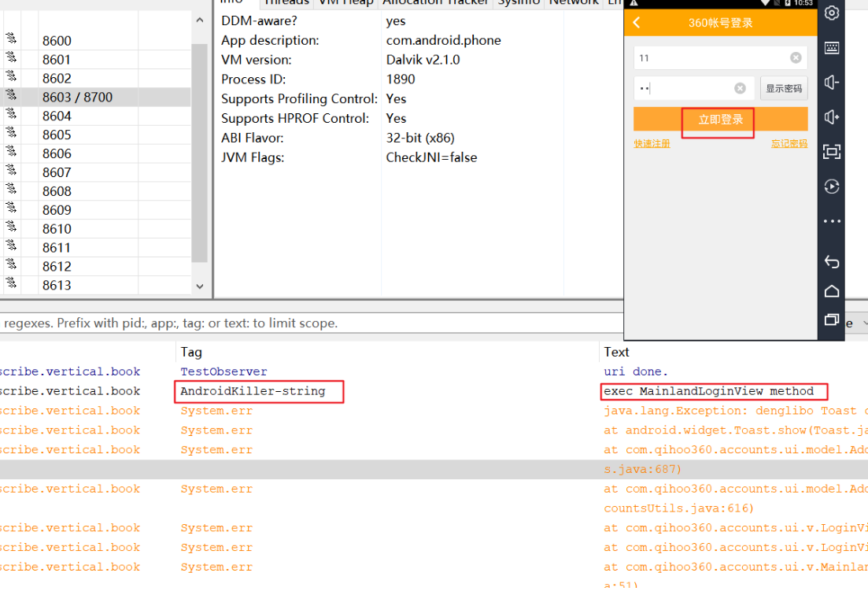This screenshot has width=868, height=591.
Task: Click the logcat filter regex search box
Action: tap(312, 323)
